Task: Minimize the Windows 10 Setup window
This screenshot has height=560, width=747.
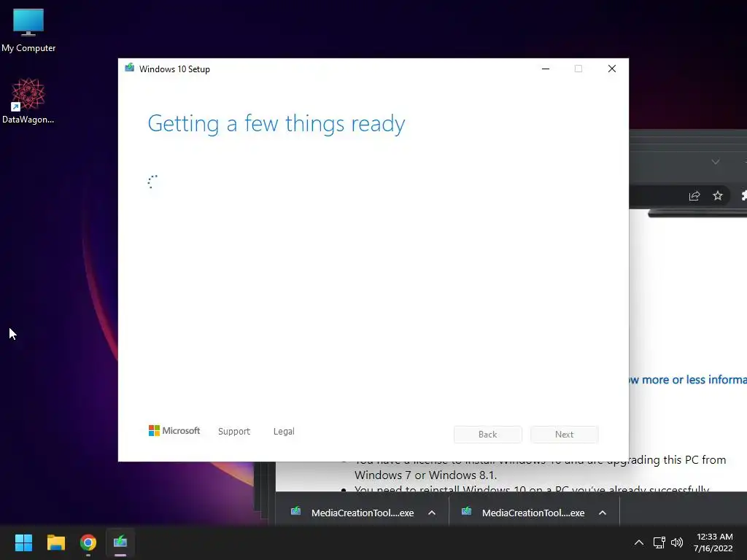Action: click(x=546, y=69)
